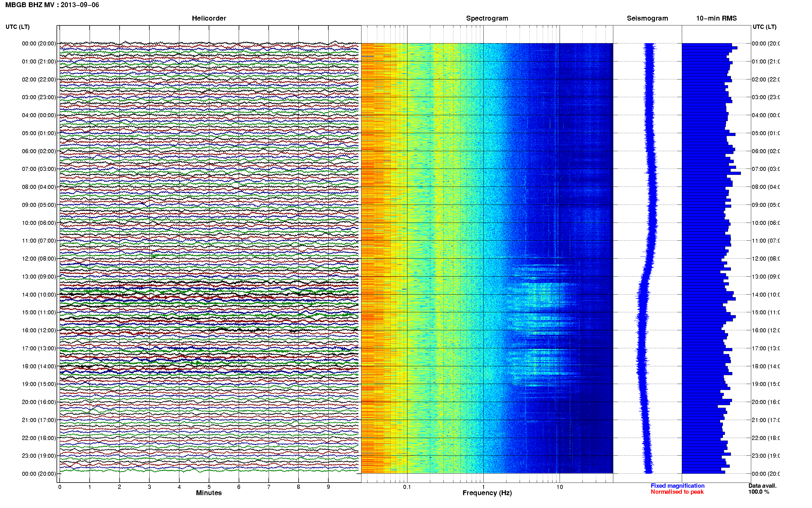Screen dimensions: 812x508
Task: Click the left '02:00 (22:00)' time label
Action: click(x=39, y=79)
